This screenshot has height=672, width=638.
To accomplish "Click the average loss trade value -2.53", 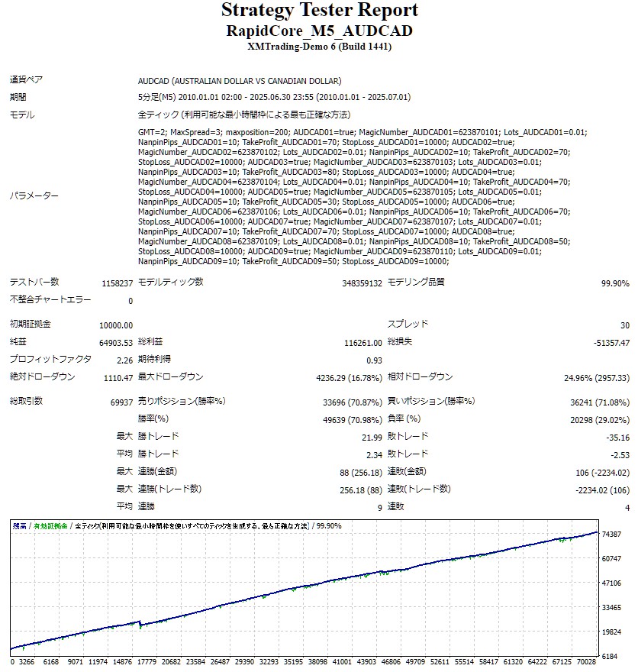I will 620,455.
